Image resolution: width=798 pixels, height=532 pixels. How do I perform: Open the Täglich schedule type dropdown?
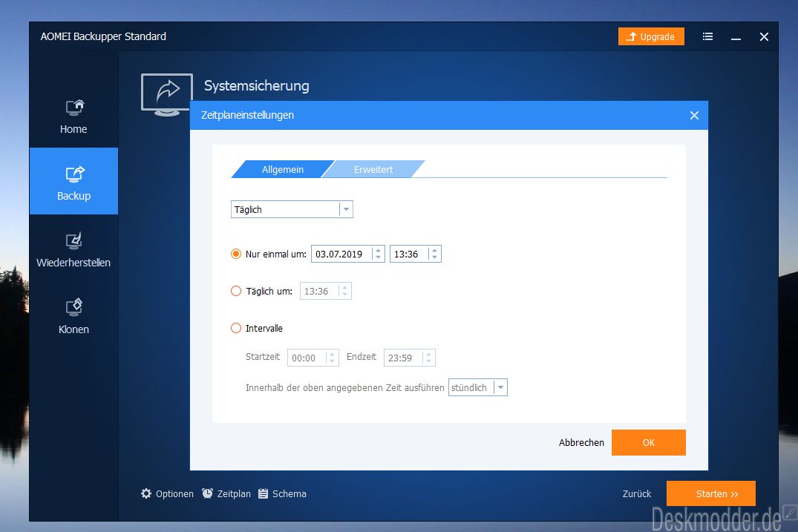click(292, 209)
